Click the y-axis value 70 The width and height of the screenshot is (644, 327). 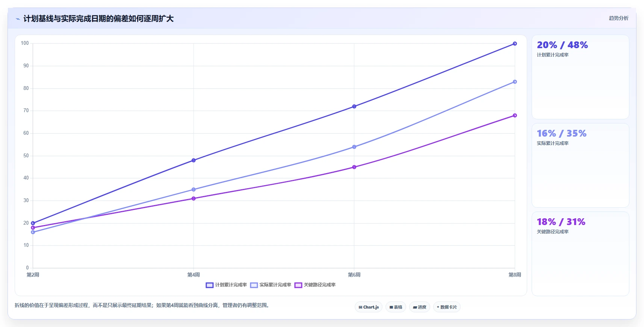(x=26, y=111)
